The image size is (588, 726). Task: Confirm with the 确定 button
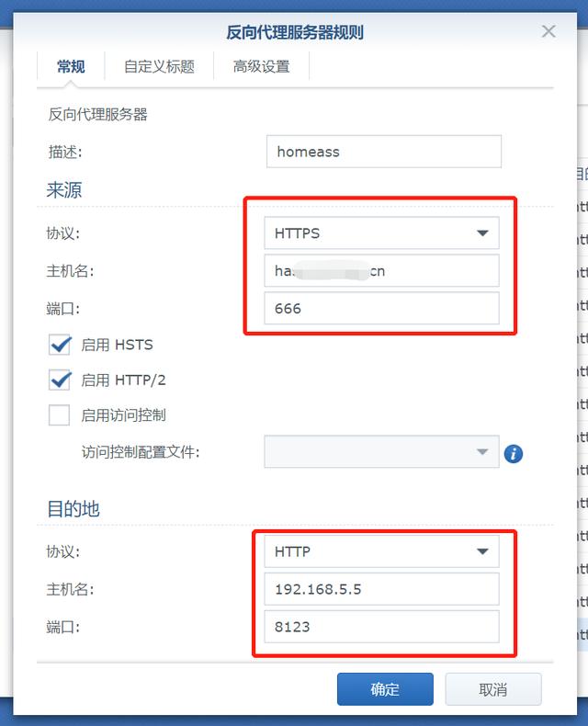pyautogui.click(x=385, y=689)
